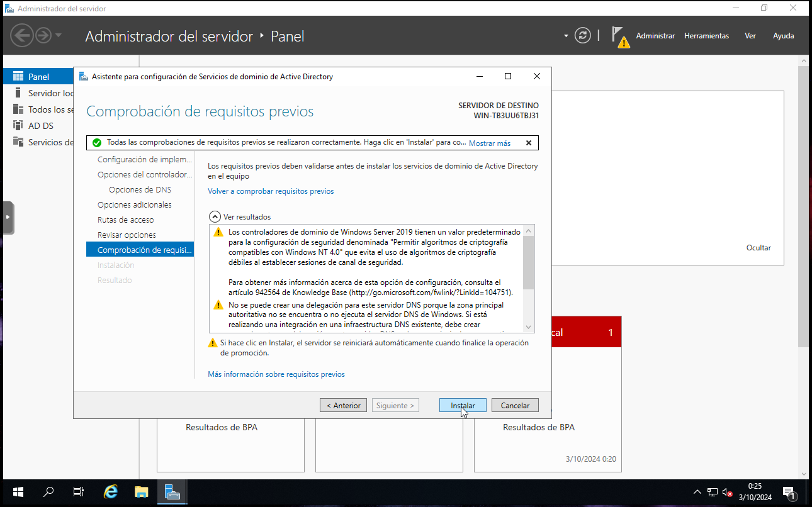Go to Opciones del controlador step
Viewport: 812px width, 507px height.
pos(144,175)
